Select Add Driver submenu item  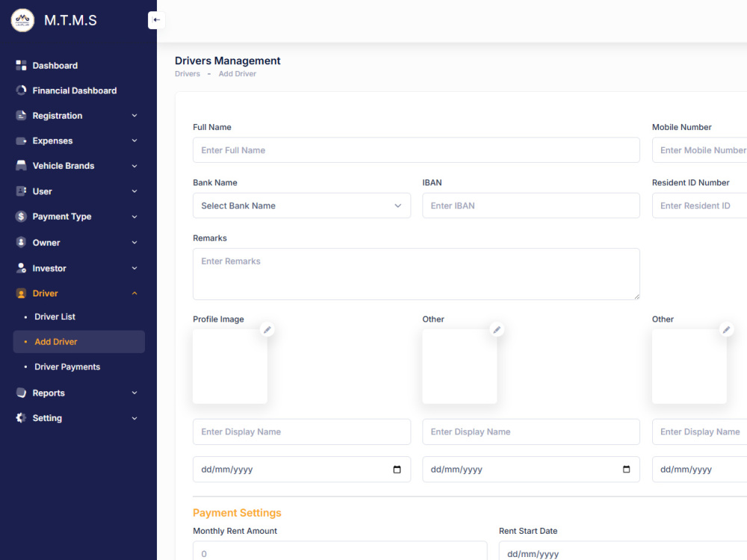click(78, 342)
